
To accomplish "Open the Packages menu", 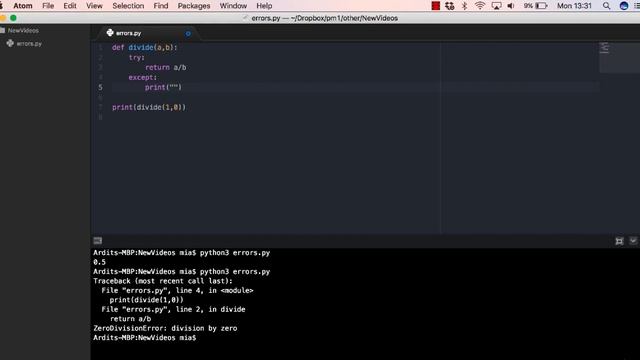I will [x=194, y=6].
